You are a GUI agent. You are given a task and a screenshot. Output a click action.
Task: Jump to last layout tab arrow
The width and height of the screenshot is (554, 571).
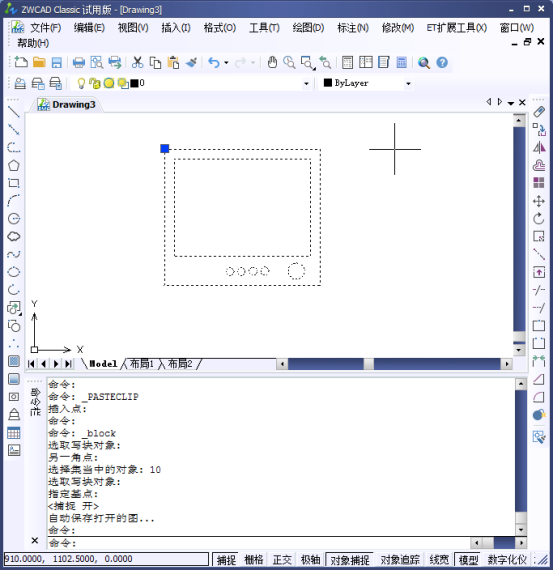coord(68,364)
